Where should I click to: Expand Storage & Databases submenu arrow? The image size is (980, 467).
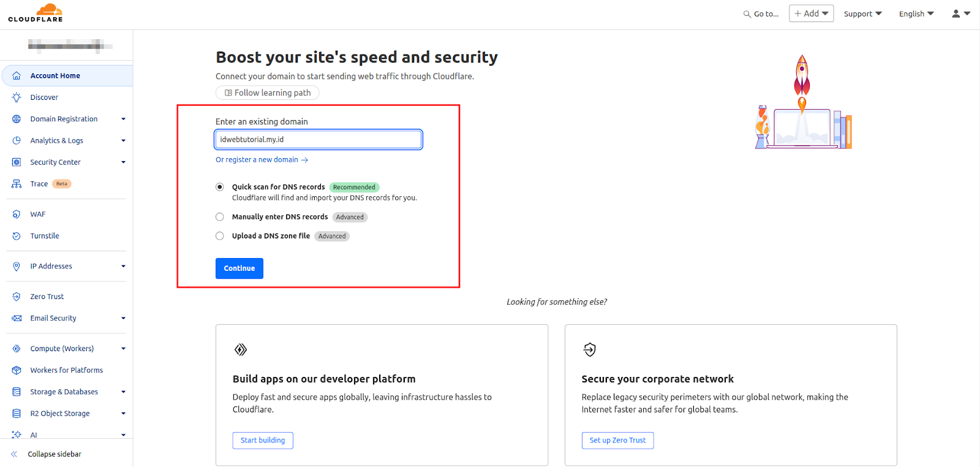point(123,392)
